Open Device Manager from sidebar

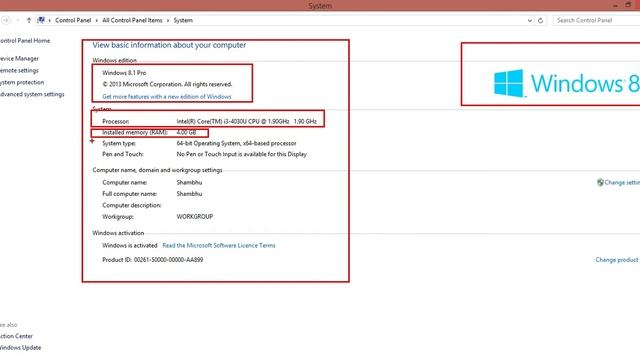click(19, 59)
